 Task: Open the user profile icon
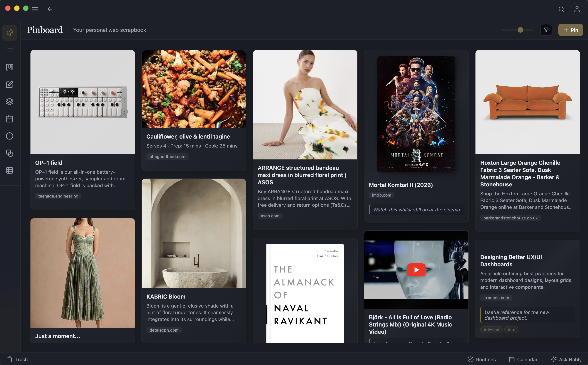[577, 9]
